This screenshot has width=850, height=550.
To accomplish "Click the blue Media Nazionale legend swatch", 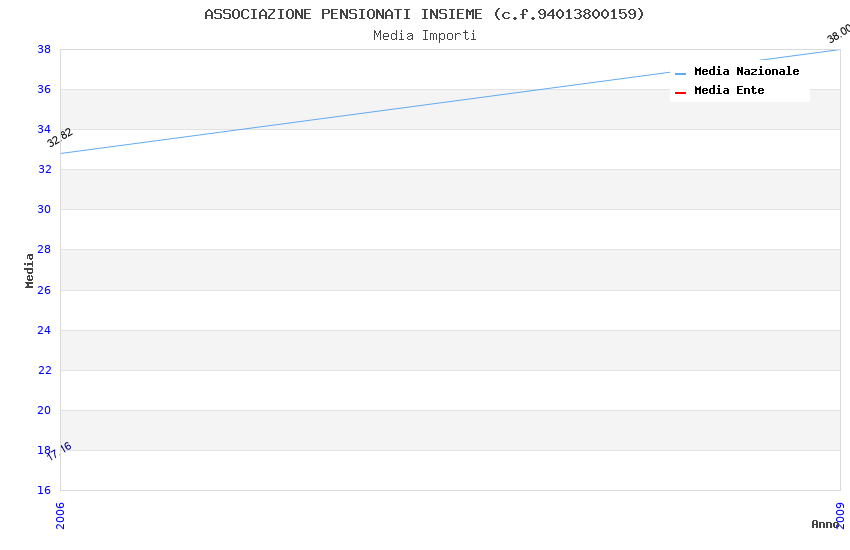I will pyautogui.click(x=681, y=73).
